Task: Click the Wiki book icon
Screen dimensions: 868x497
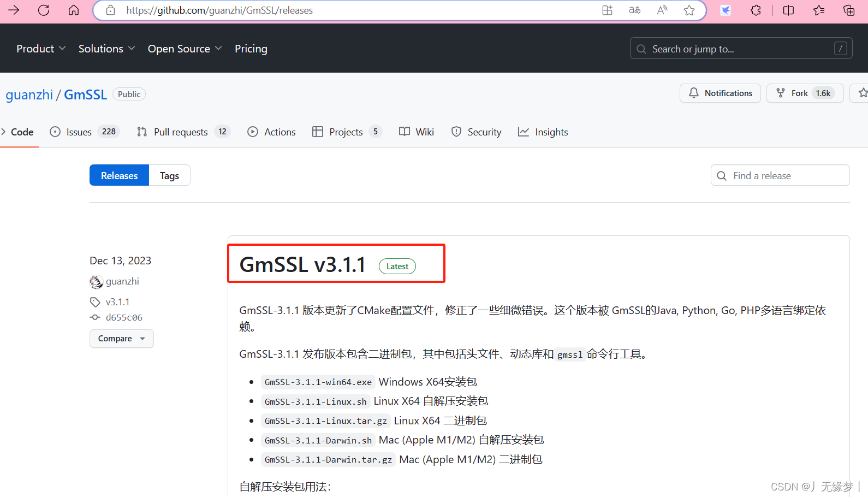Action: tap(405, 132)
